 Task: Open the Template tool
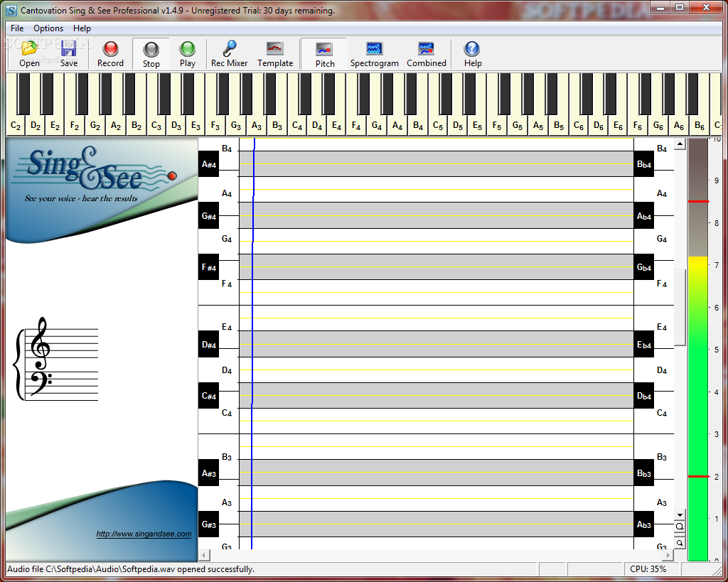coord(275,54)
